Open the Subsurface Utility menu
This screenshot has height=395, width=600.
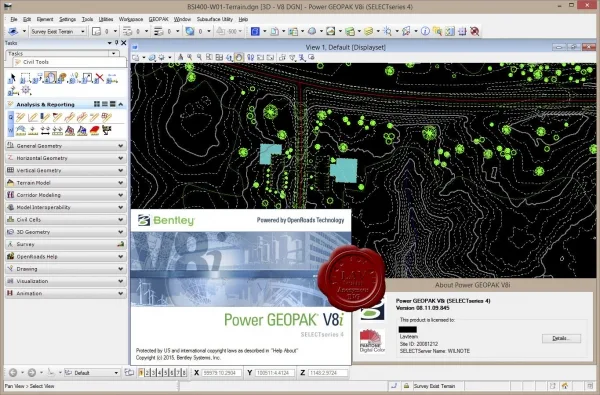[x=215, y=19]
